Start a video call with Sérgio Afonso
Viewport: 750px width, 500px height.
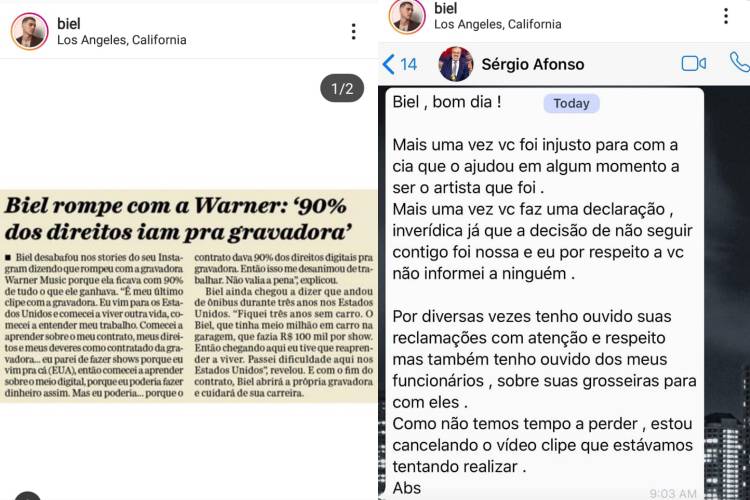coord(694,64)
